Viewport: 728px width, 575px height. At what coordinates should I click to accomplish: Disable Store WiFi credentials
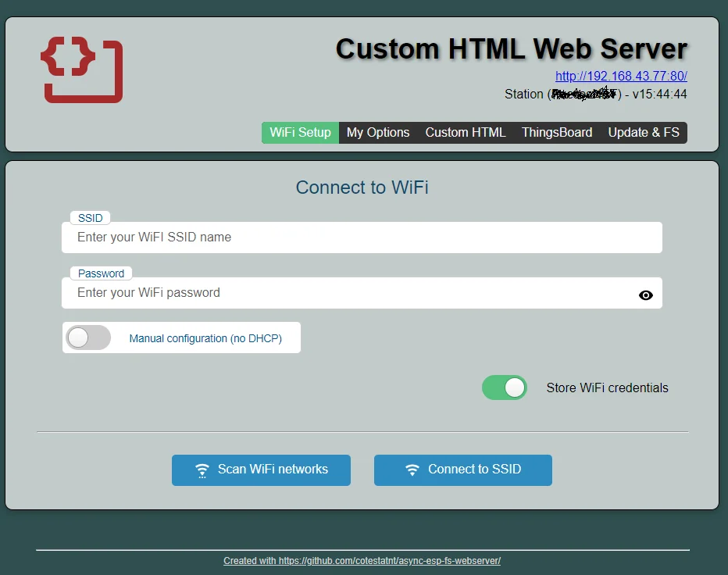point(504,387)
